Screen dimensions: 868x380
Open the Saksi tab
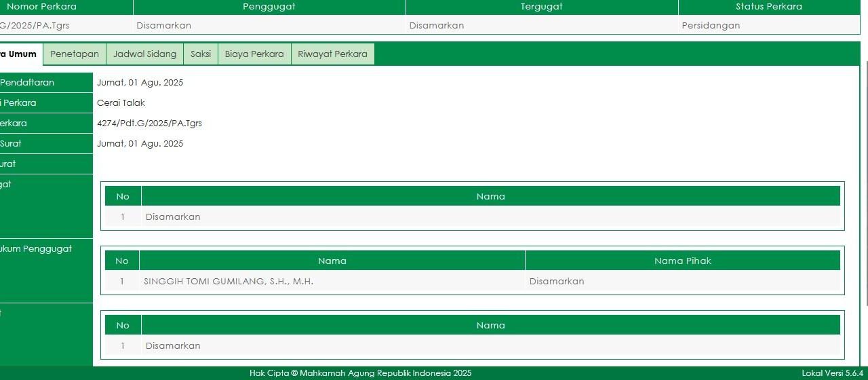tap(201, 54)
